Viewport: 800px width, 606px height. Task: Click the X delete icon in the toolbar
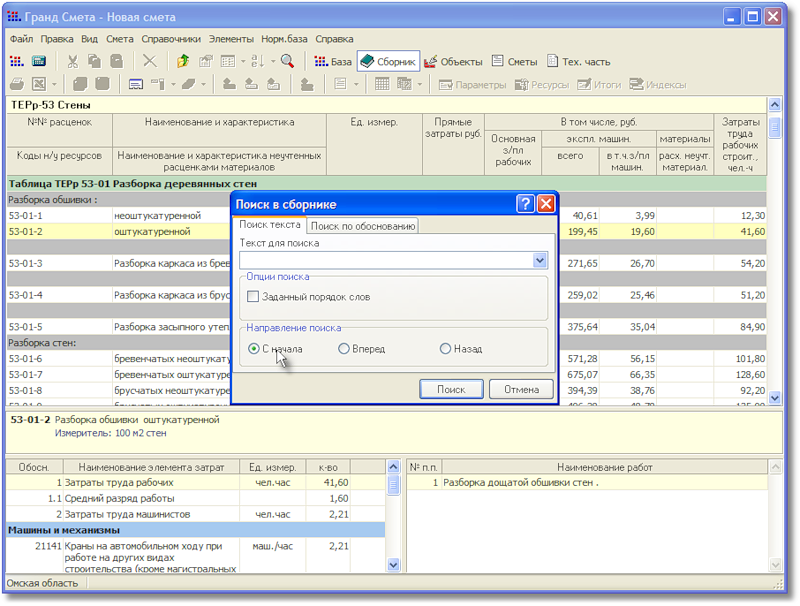click(x=149, y=62)
